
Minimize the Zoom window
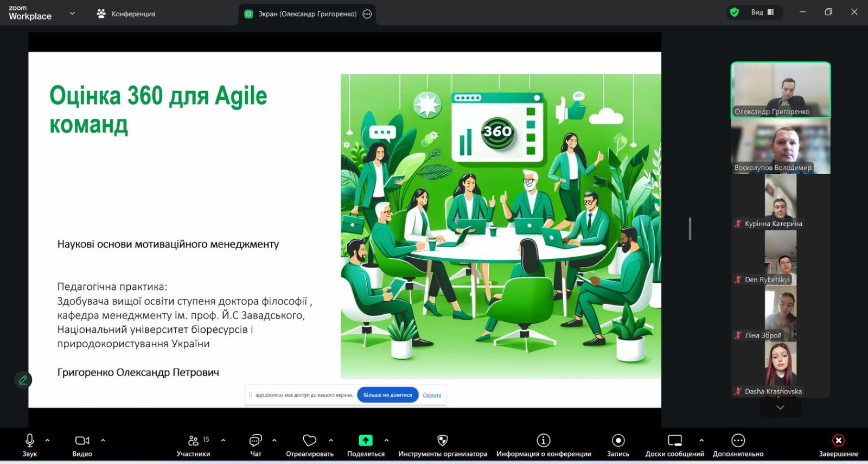tap(802, 12)
